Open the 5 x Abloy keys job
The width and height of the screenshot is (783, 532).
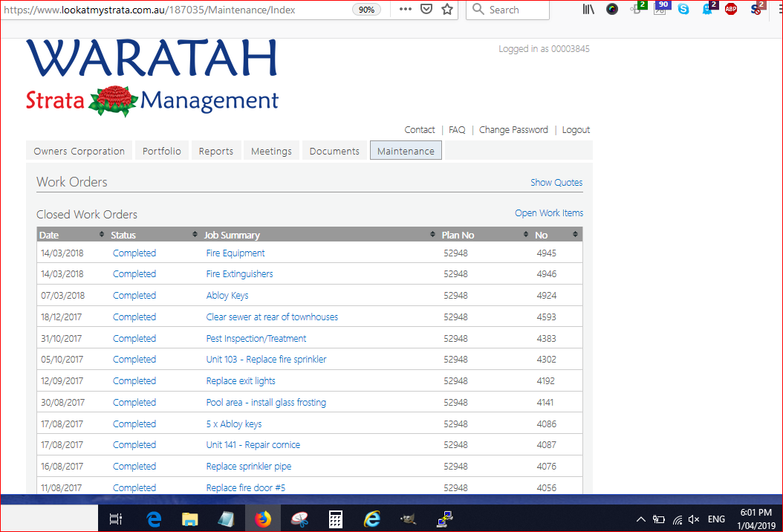click(234, 424)
